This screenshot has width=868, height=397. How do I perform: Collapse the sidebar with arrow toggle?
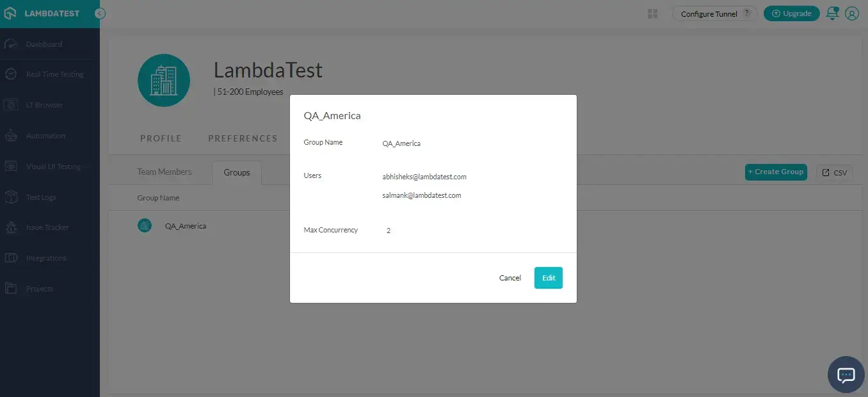coord(100,13)
